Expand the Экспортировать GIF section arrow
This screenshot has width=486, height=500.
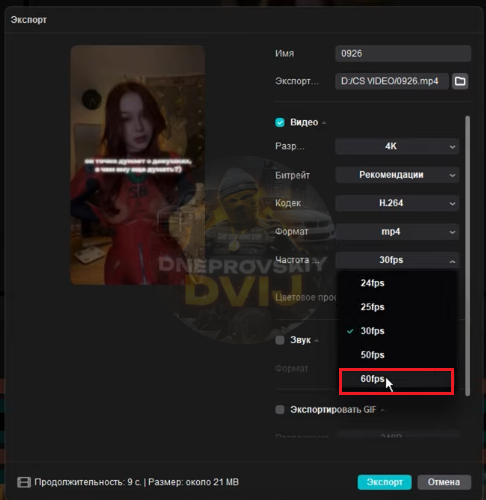(x=382, y=410)
